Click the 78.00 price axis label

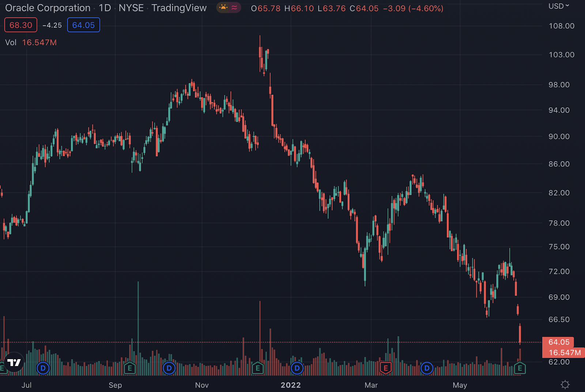[x=559, y=223]
